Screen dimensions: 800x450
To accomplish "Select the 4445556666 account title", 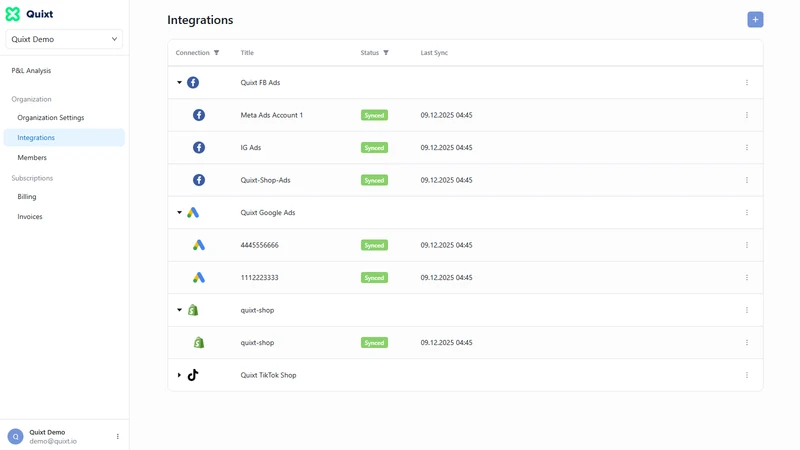I will click(259, 245).
